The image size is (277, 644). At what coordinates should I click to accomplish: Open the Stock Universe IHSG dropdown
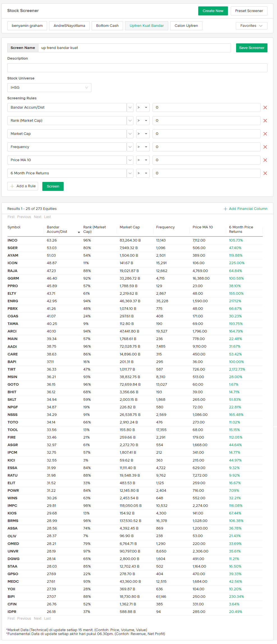tap(49, 88)
